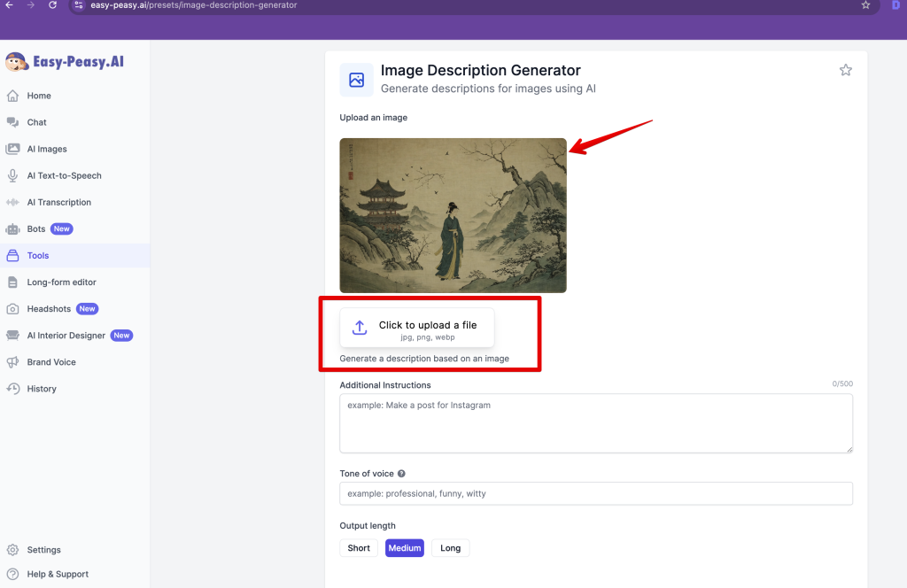Focus the Additional Instructions text box
907x588 pixels.
point(595,423)
